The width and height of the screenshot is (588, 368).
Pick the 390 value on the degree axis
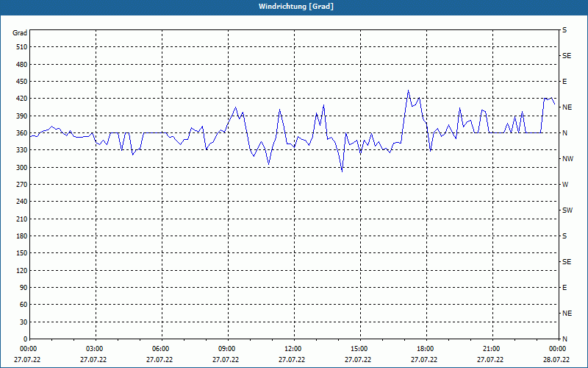click(22, 116)
